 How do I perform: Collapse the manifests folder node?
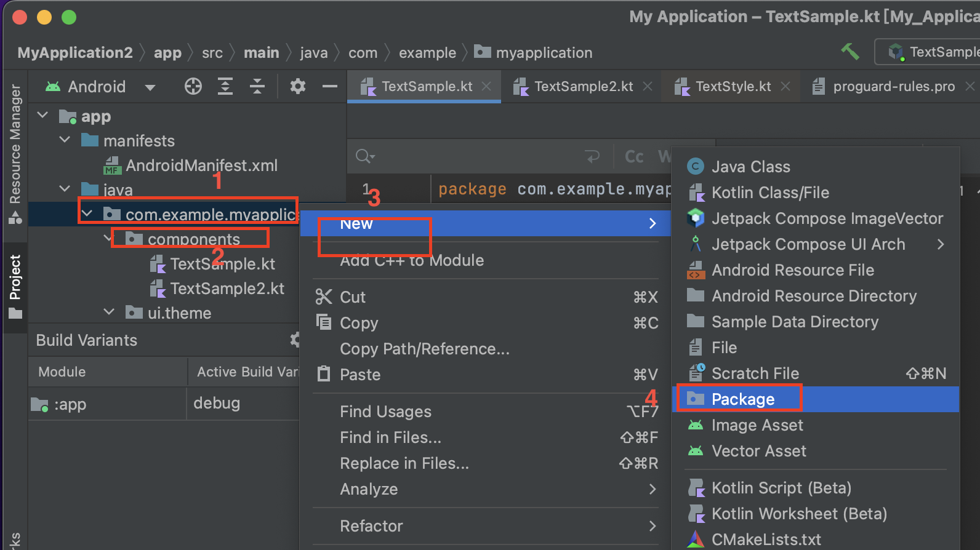65,140
